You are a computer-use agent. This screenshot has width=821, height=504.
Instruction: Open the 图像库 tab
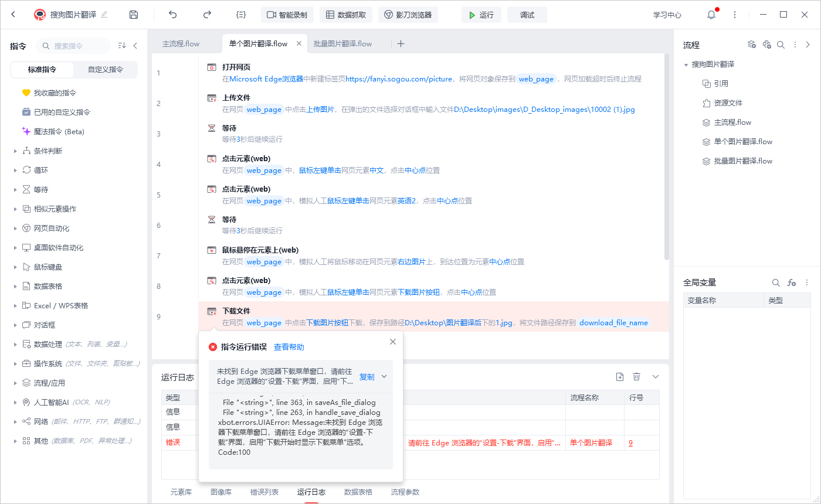point(221,492)
